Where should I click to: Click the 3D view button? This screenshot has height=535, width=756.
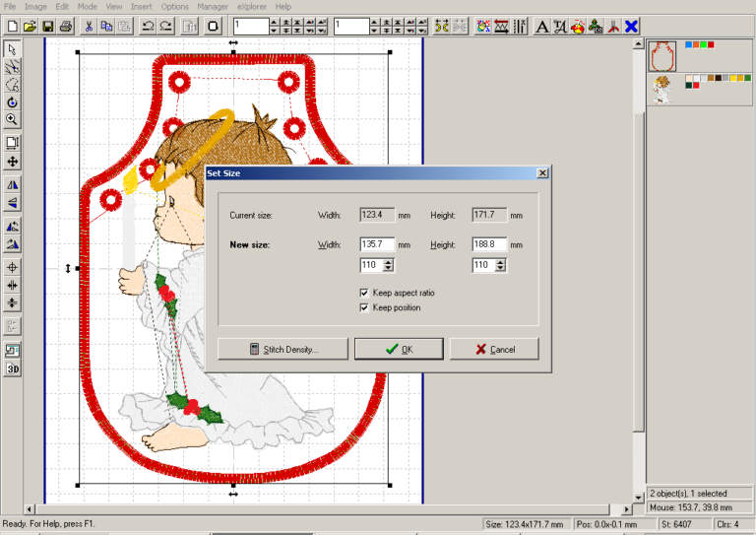click(x=13, y=368)
